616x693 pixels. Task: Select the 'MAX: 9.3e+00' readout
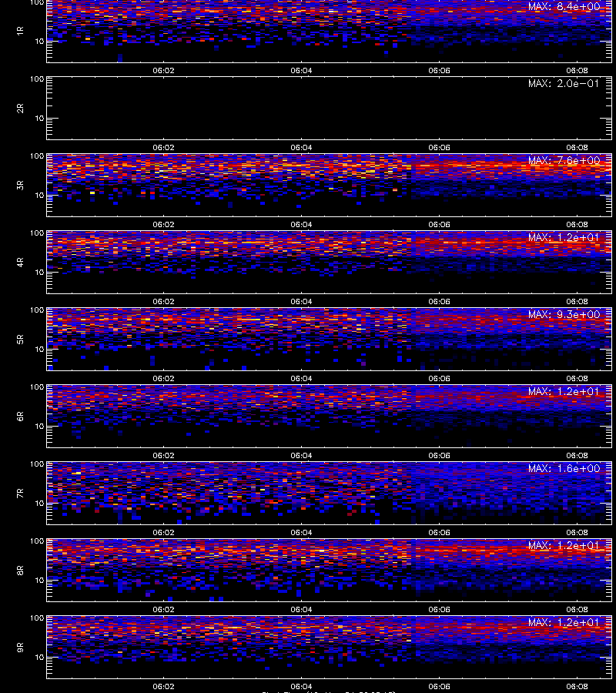point(564,315)
